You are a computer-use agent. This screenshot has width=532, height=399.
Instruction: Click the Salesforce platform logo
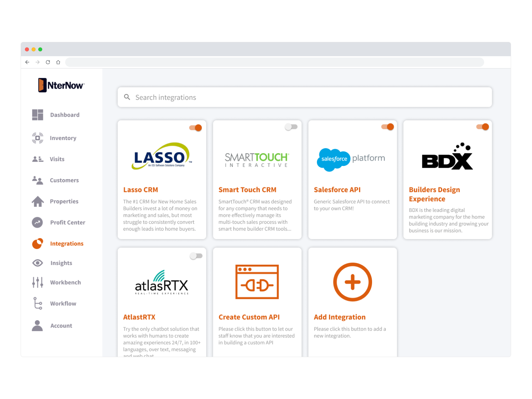(x=351, y=160)
